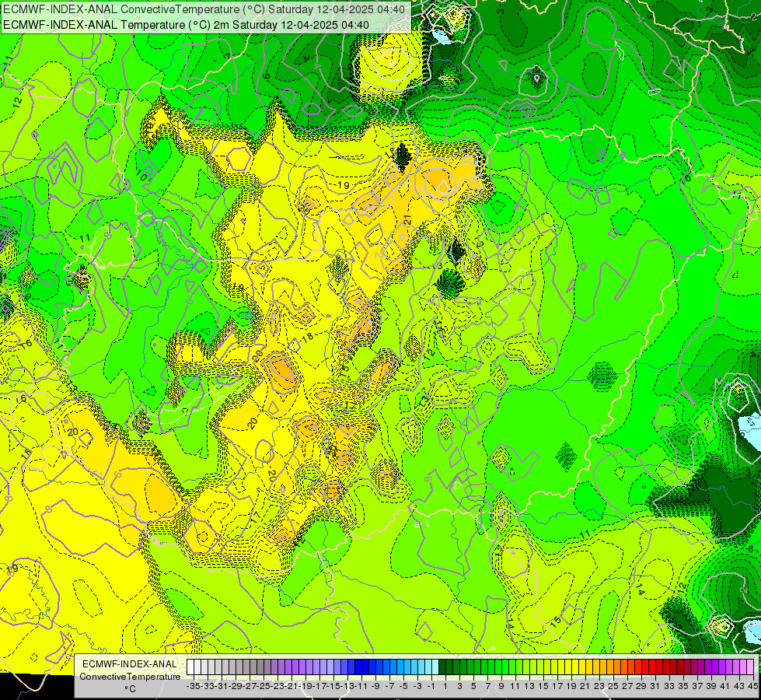Viewport: 761px width, 700px height.
Task: Click the '°C' unit label in the legend
Action: (x=130, y=689)
